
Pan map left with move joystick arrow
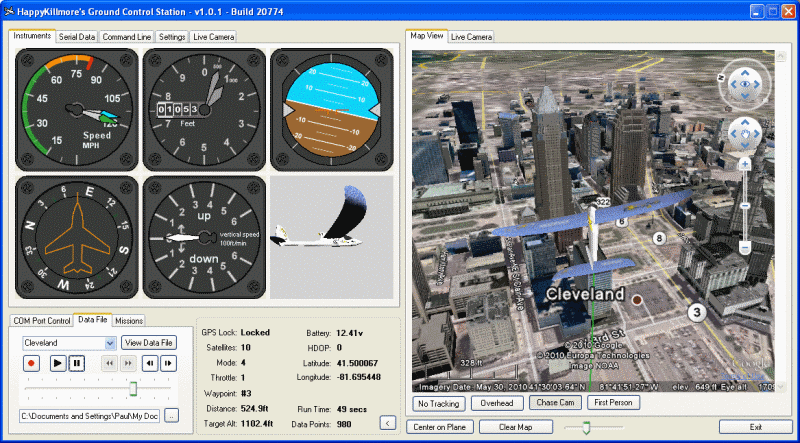coord(734,134)
